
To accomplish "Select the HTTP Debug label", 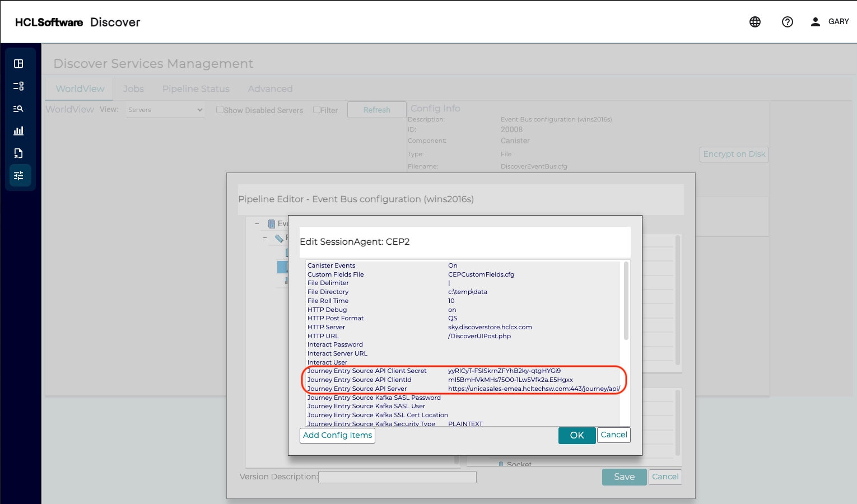I will tap(327, 310).
